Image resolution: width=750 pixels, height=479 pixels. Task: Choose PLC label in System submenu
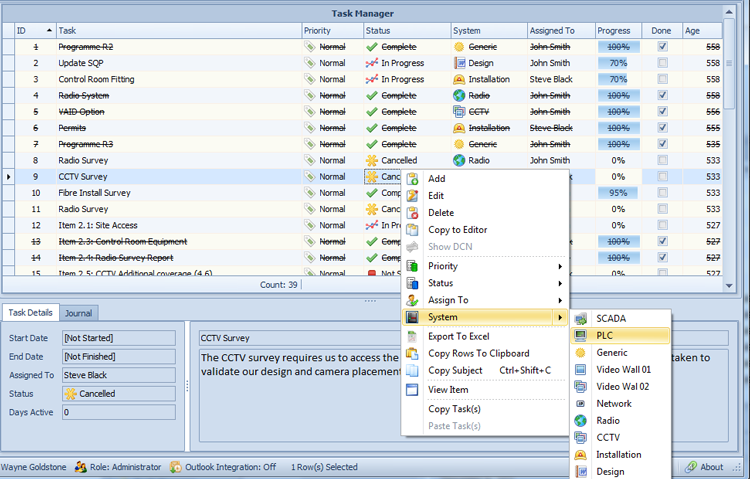pyautogui.click(x=604, y=335)
